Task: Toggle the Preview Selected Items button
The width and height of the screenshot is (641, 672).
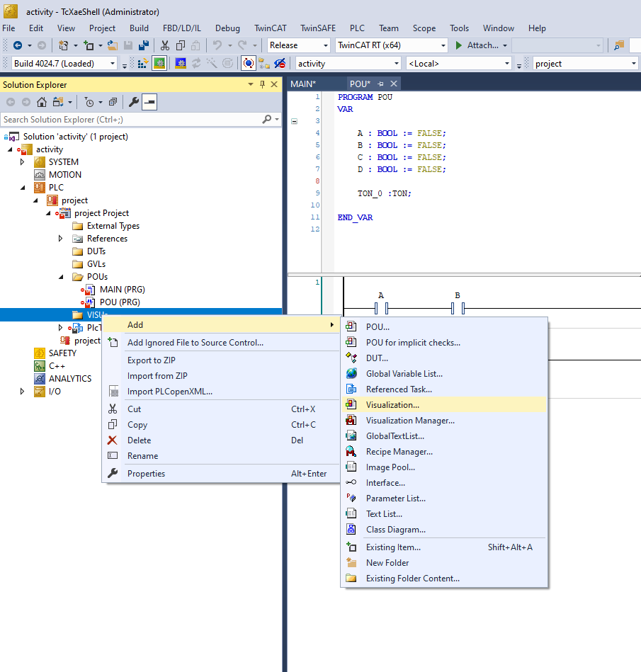Action: click(149, 102)
